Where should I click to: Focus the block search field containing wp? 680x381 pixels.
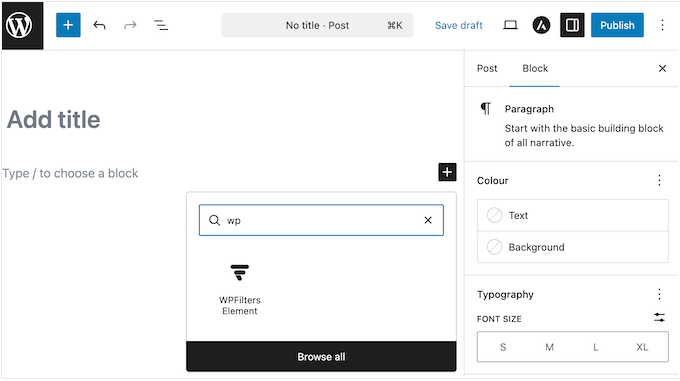(321, 220)
